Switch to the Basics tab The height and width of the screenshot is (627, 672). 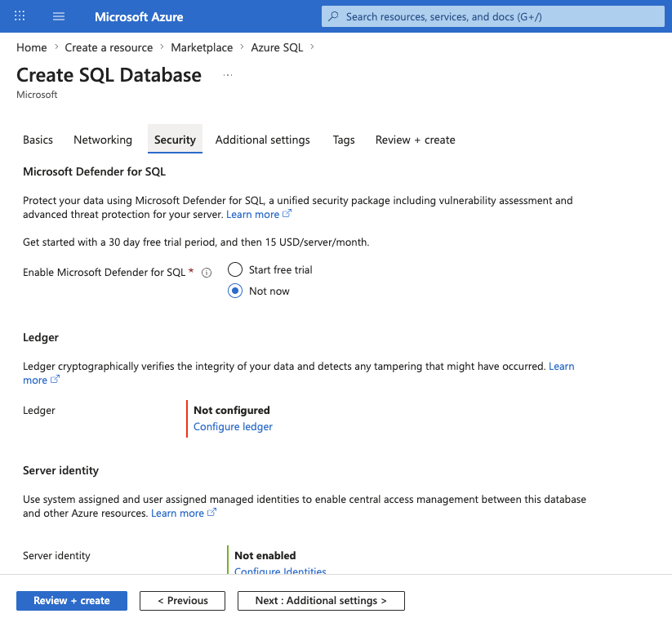coord(38,140)
